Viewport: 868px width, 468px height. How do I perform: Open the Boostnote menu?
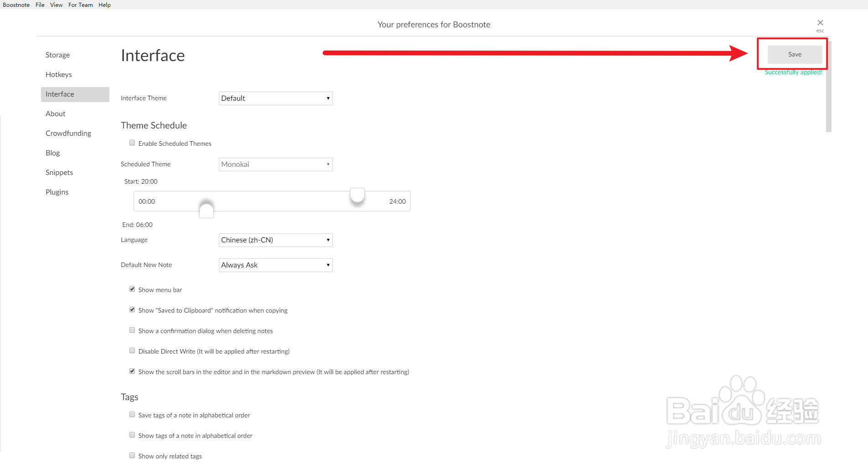tap(16, 5)
